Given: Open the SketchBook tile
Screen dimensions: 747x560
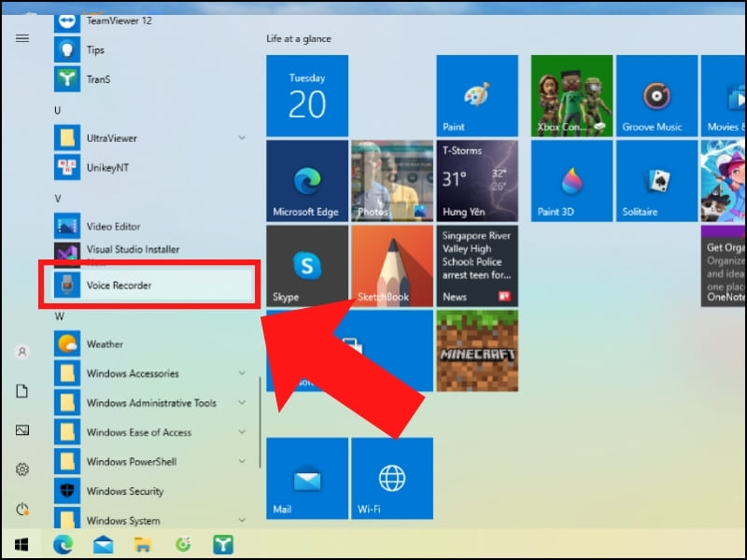Looking at the screenshot, I should point(392,266).
